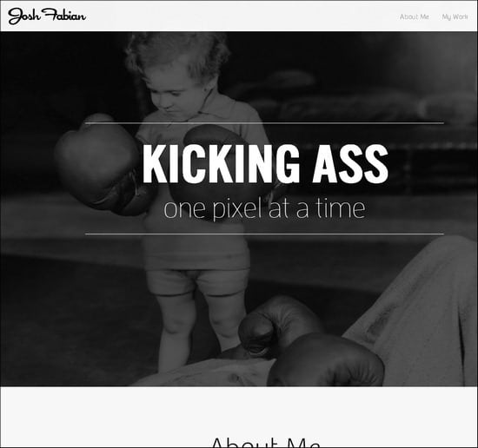This screenshot has width=478, height=448.
Task: Click the foreground boxing glove at hero bottom
Action: (x=326, y=361)
